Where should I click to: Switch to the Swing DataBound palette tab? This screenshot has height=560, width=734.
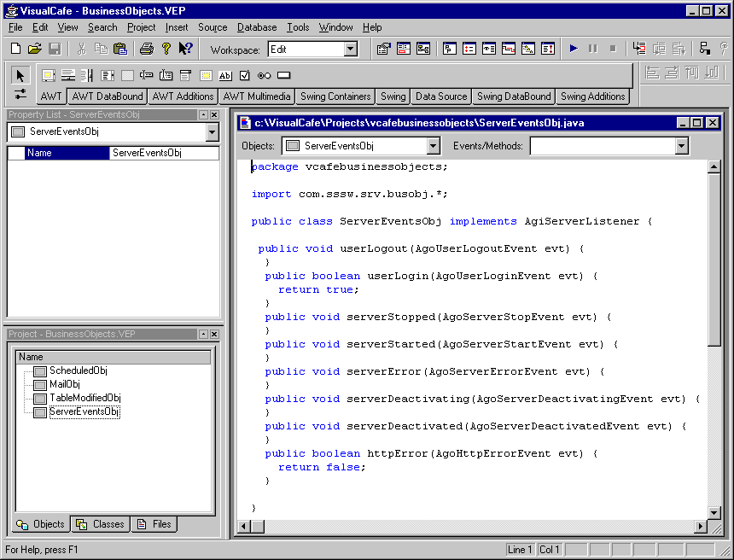tap(514, 96)
